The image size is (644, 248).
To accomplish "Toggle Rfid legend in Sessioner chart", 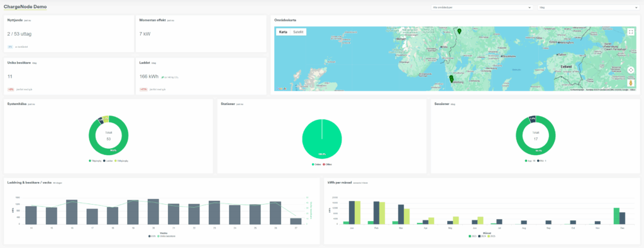I will click(541, 161).
